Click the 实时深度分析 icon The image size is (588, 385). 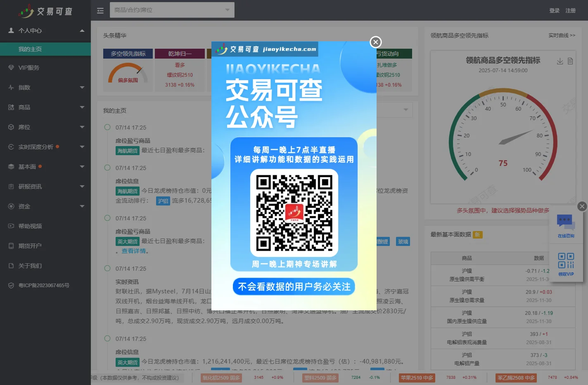(x=11, y=147)
